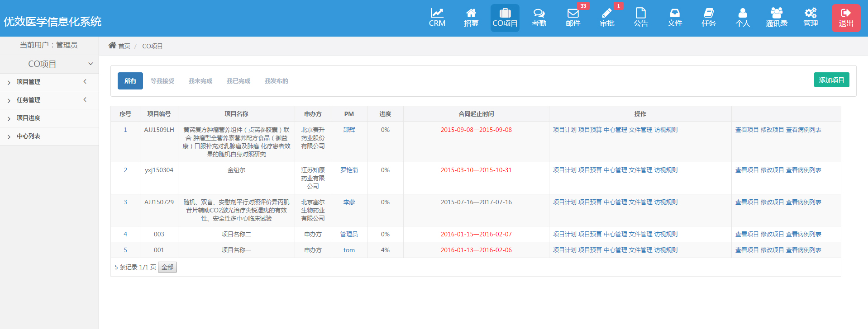Open 中心列表 in the sidebar
This screenshot has width=868, height=329.
coord(29,136)
